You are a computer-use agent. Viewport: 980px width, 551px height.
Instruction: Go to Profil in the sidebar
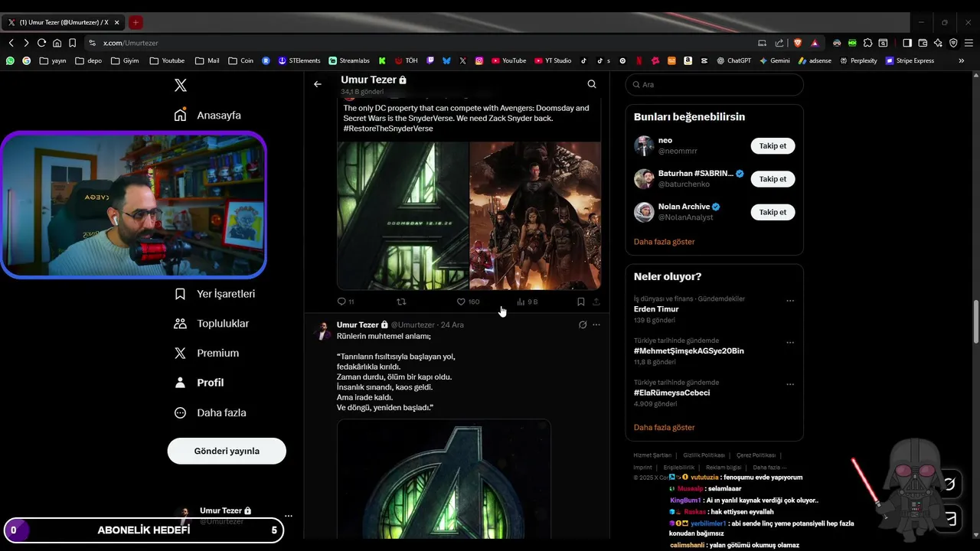tap(199, 383)
